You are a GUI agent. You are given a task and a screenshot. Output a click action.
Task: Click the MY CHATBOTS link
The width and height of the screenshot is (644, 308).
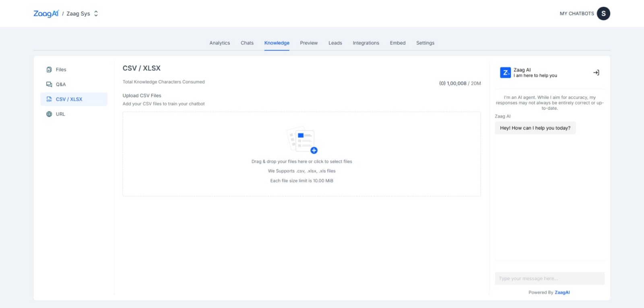point(576,14)
